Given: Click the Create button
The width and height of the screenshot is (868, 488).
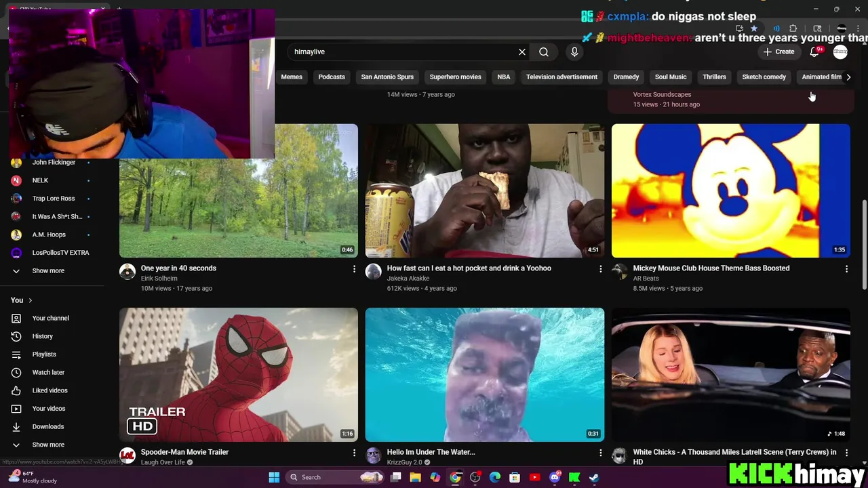Looking at the screenshot, I should pyautogui.click(x=778, y=52).
